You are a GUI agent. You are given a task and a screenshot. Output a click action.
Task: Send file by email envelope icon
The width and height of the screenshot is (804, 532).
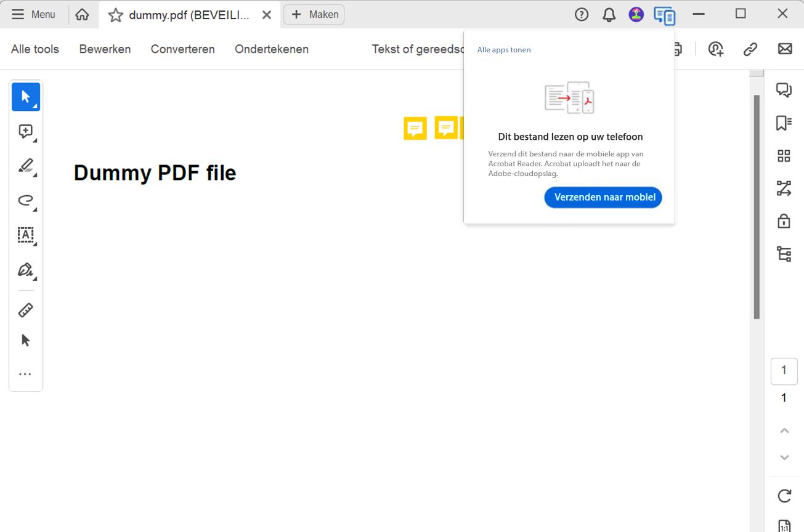point(785,49)
